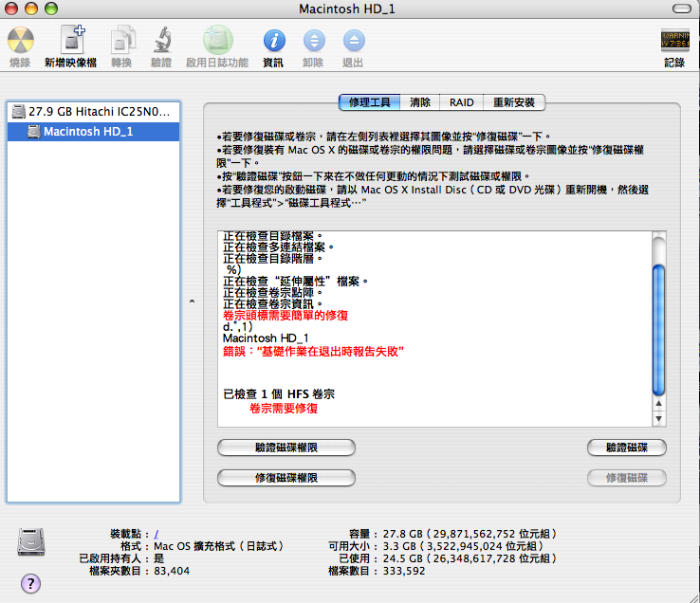Open help with the purple question mark
The image size is (700, 603).
click(x=30, y=583)
